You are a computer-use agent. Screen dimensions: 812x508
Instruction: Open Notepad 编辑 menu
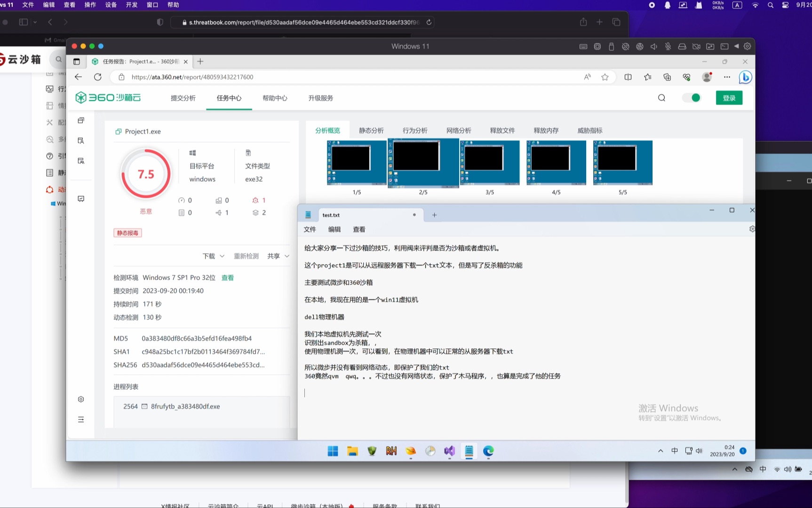point(334,229)
